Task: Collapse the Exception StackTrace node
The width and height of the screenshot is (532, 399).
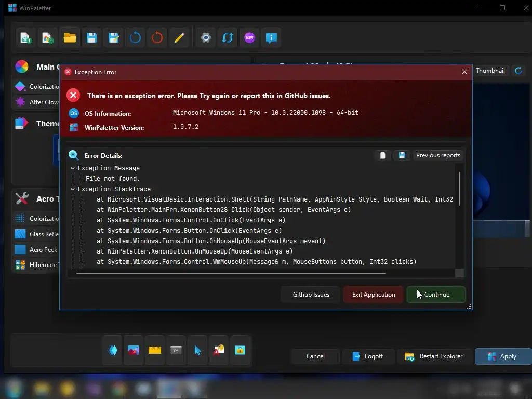Action: point(73,189)
